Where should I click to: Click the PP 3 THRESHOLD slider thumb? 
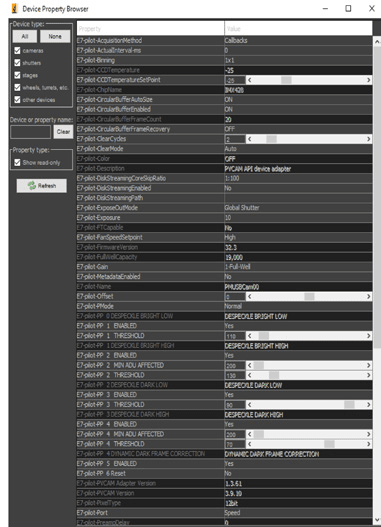(x=349, y=405)
